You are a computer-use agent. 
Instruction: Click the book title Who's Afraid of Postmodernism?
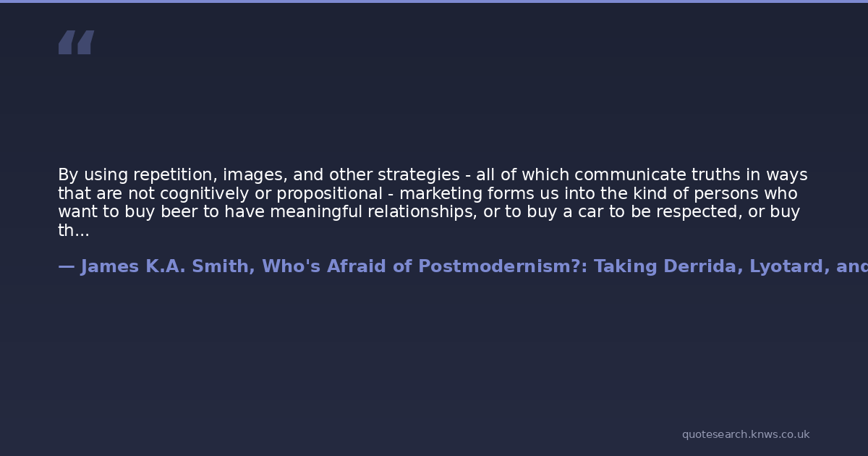pyautogui.click(x=421, y=266)
